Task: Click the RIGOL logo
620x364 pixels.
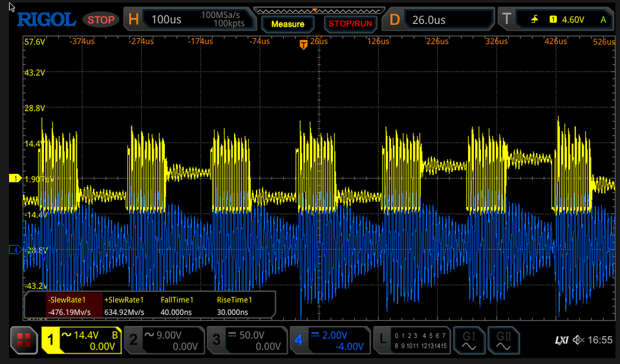Action: [47, 19]
